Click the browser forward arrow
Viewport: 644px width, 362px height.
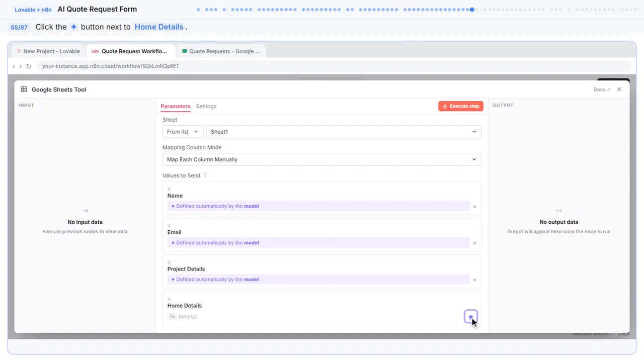(21, 66)
